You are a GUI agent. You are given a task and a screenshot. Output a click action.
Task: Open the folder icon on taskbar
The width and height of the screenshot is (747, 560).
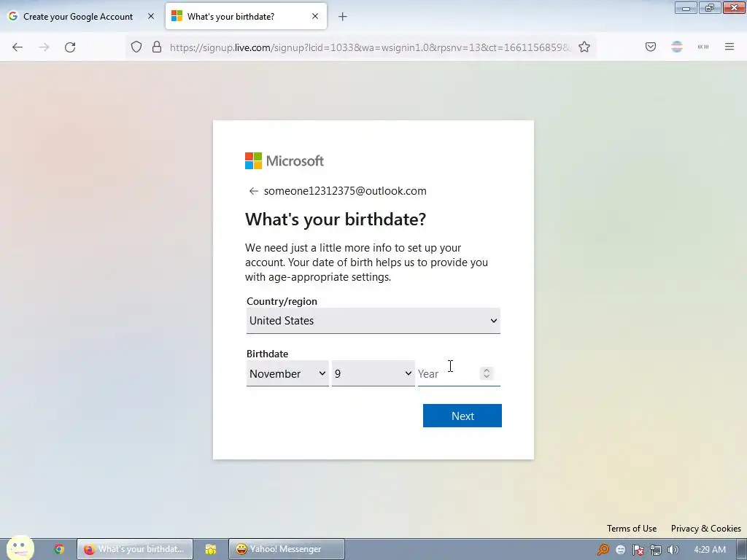click(x=211, y=549)
